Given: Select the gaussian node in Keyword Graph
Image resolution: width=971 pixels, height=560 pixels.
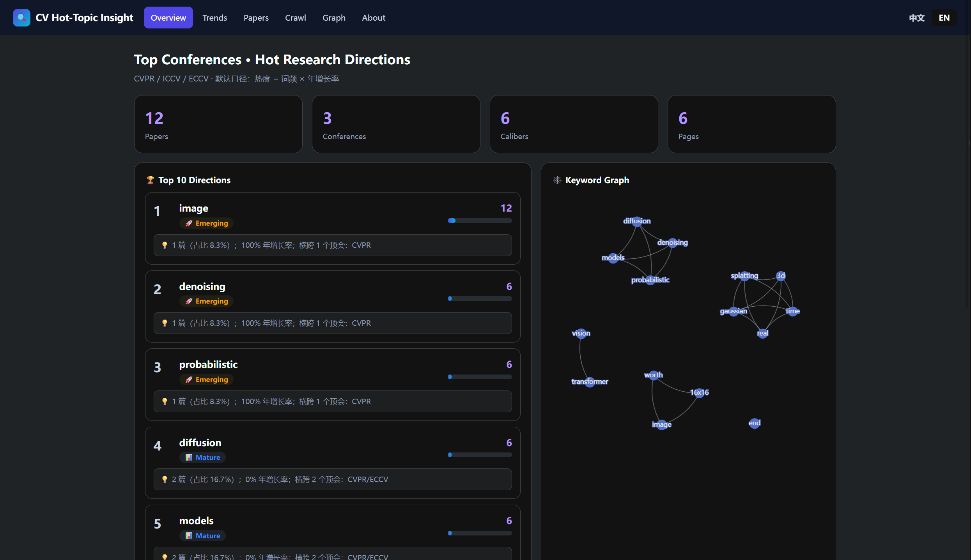Looking at the screenshot, I should 734,311.
